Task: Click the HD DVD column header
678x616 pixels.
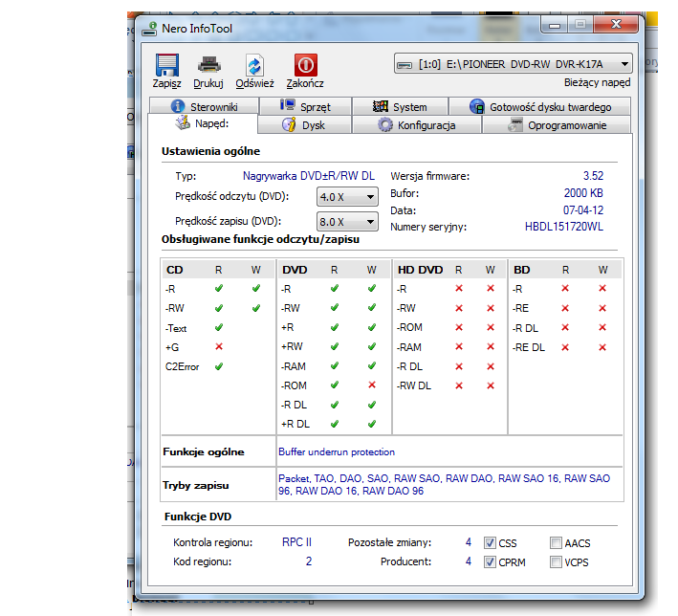Action: (x=421, y=270)
